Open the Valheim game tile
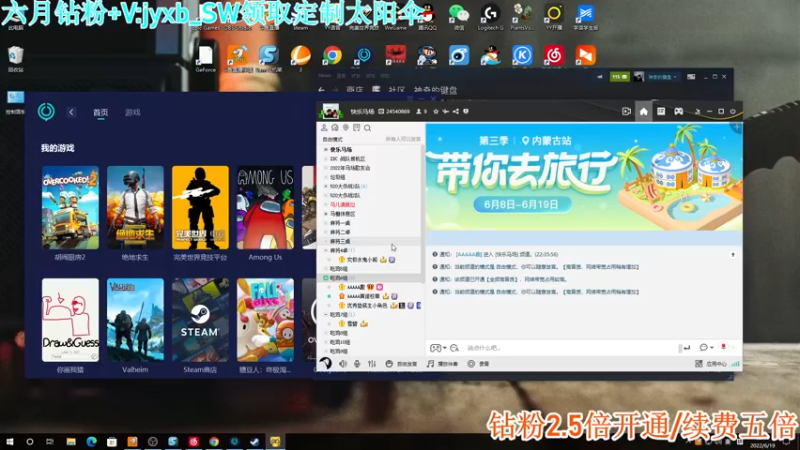Screen dimensions: 800x450 [x=135, y=320]
